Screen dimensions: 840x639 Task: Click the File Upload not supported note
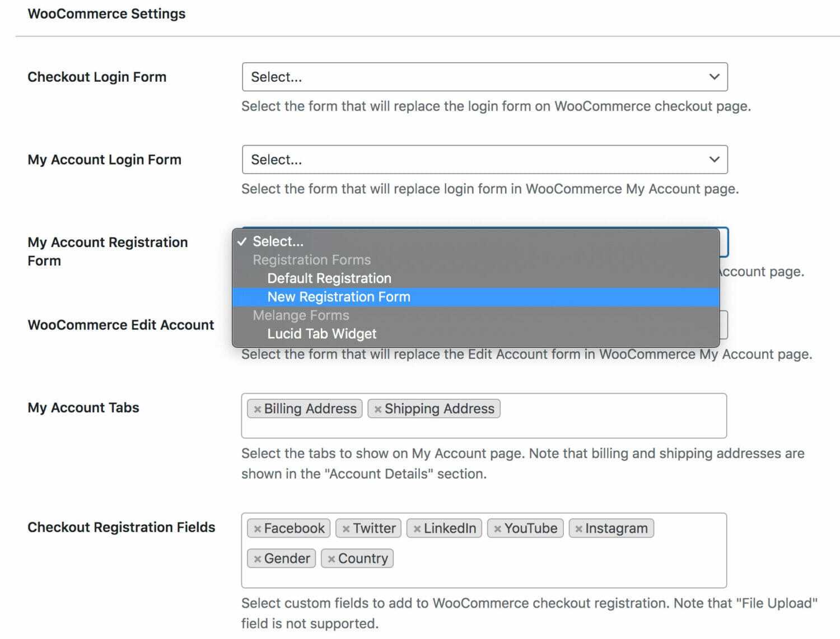coord(529,613)
